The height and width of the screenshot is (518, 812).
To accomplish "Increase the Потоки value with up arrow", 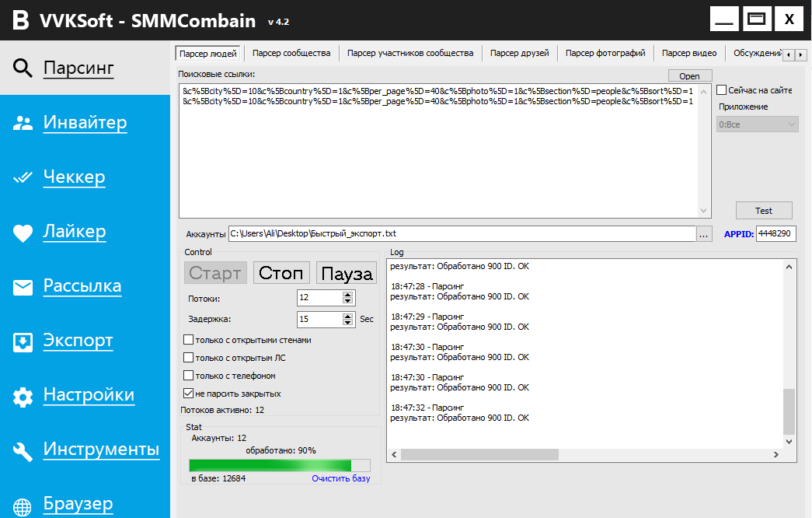I will (x=348, y=294).
